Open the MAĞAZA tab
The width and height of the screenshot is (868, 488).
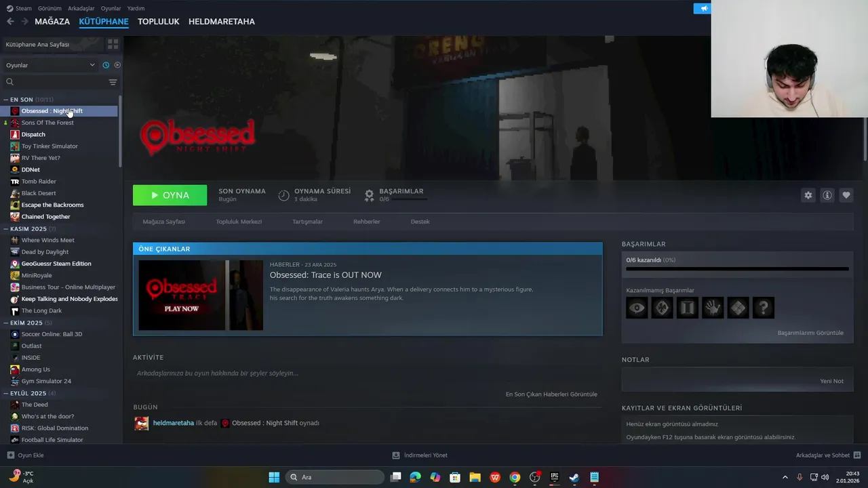coord(52,22)
